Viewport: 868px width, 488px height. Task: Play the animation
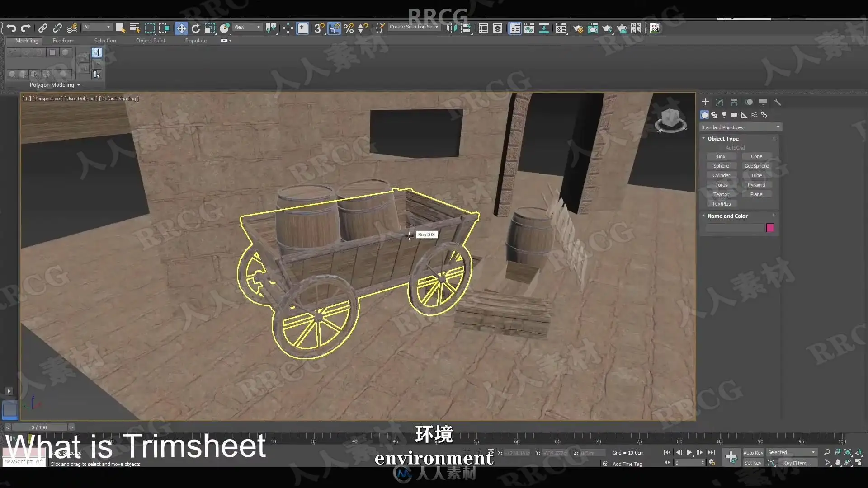click(x=689, y=452)
